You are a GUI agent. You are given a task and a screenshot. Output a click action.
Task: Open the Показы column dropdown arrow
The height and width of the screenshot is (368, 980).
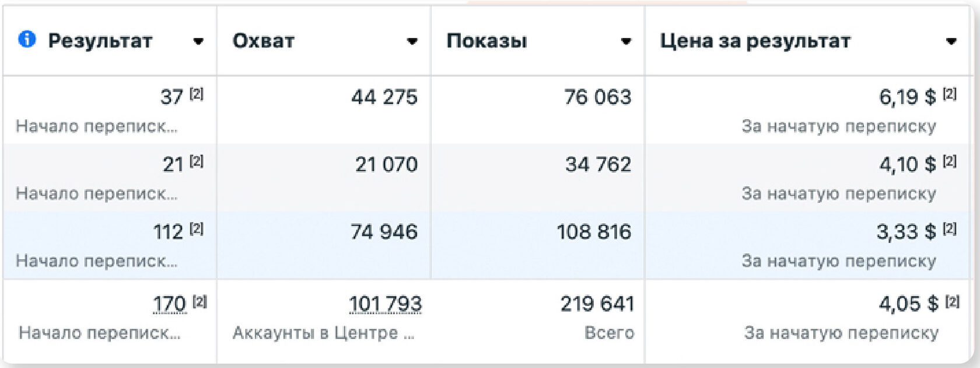coord(626,41)
